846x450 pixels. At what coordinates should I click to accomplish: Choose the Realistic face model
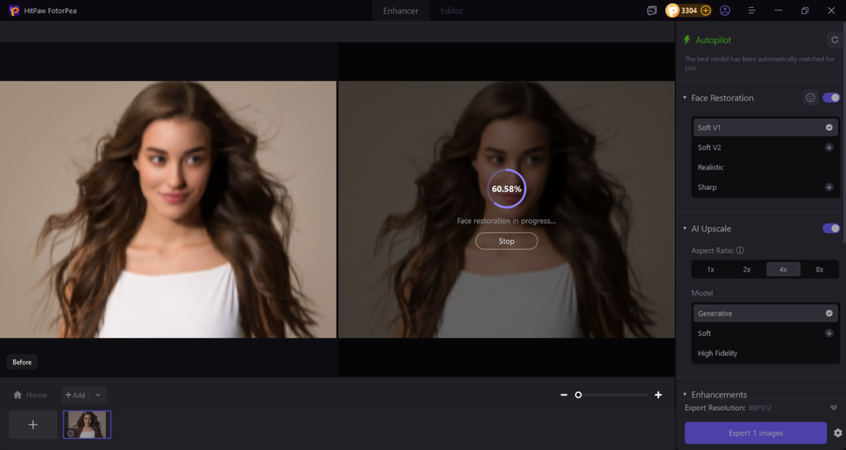tap(765, 167)
